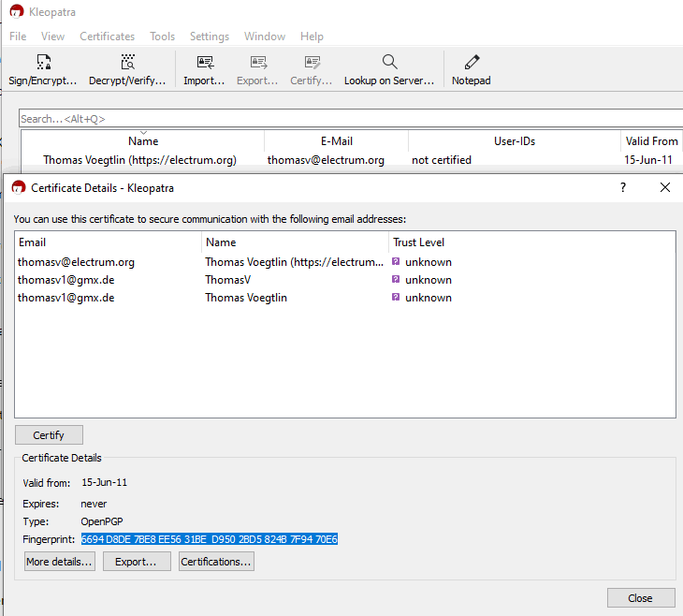The width and height of the screenshot is (683, 616).
Task: Sort certificates by the Name column header
Action: point(143,141)
